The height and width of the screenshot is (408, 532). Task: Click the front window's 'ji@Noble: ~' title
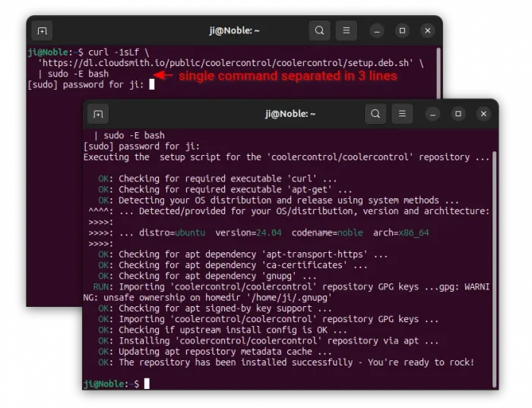coord(290,114)
